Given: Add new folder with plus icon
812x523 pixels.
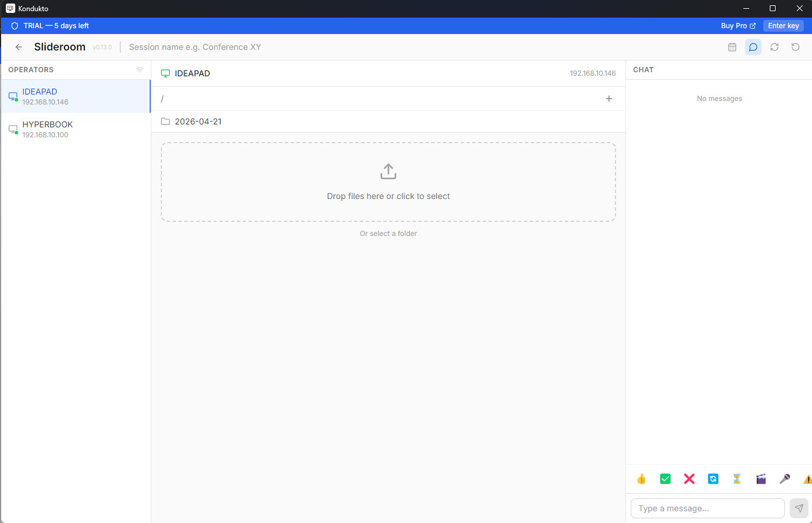Looking at the screenshot, I should coord(609,99).
